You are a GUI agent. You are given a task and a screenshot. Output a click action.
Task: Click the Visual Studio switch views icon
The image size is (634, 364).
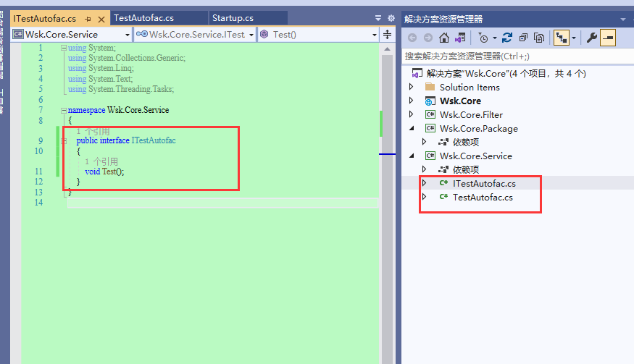pos(460,38)
